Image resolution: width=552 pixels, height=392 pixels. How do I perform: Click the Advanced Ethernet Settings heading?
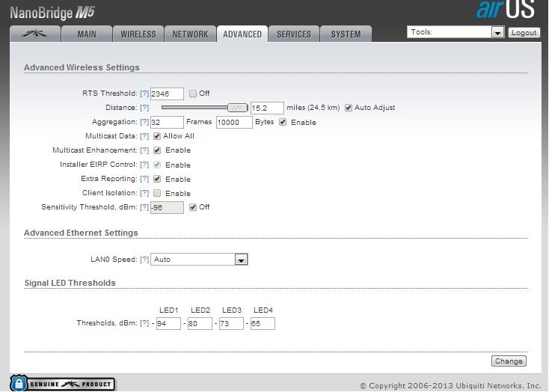pyautogui.click(x=81, y=233)
